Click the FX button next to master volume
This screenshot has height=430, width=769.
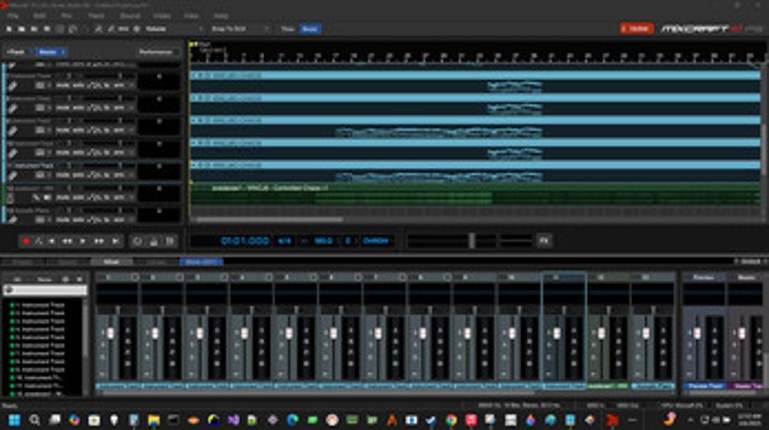(x=544, y=240)
